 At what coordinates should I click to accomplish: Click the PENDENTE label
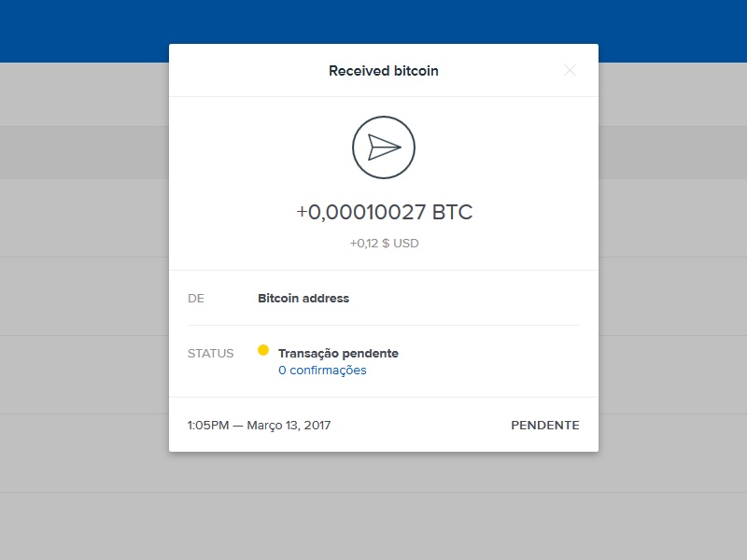click(545, 426)
